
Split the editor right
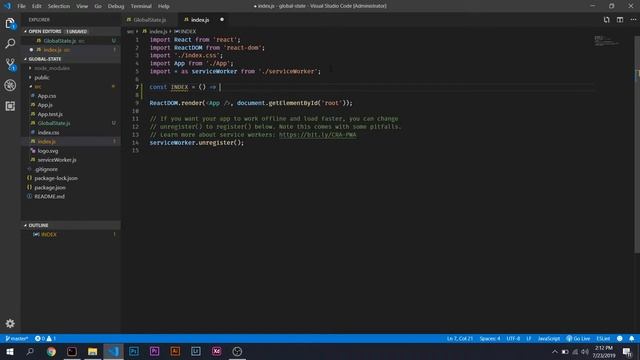point(620,20)
